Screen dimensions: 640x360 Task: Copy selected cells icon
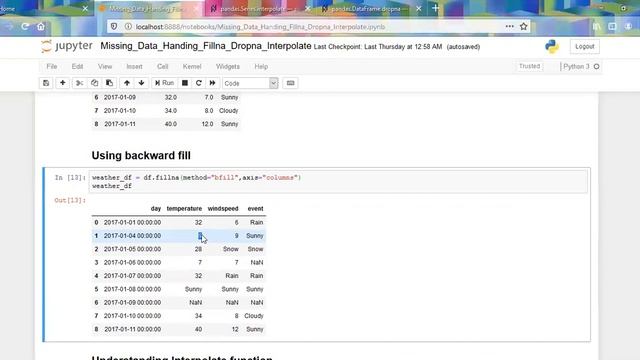(94, 83)
